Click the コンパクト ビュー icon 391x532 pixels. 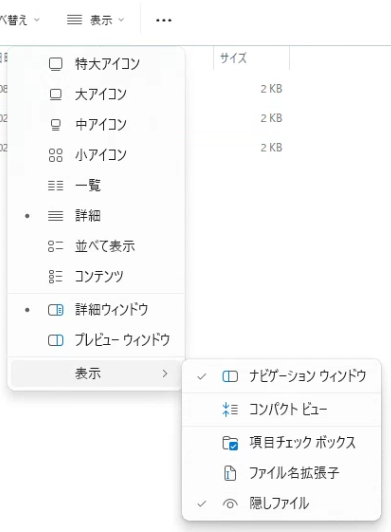(x=230, y=409)
